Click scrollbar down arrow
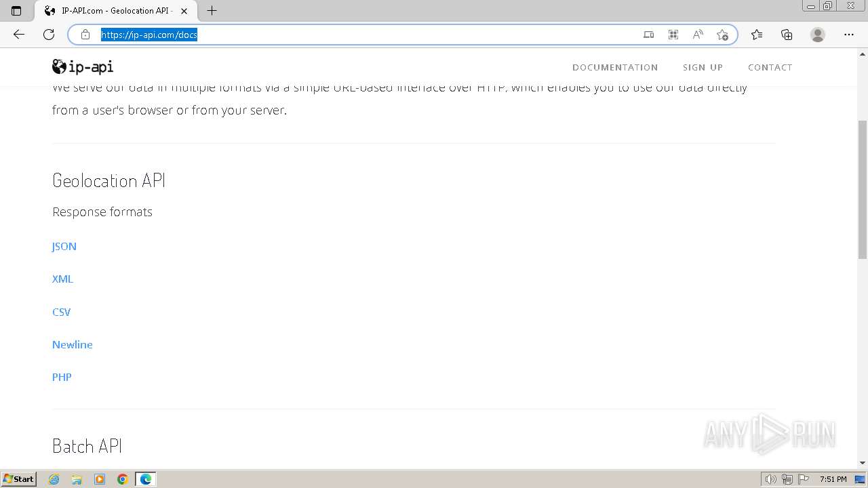 click(x=863, y=463)
